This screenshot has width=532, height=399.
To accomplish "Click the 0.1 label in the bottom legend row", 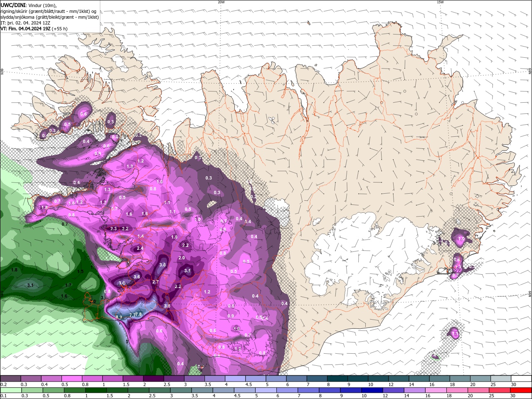I will point(3,396).
